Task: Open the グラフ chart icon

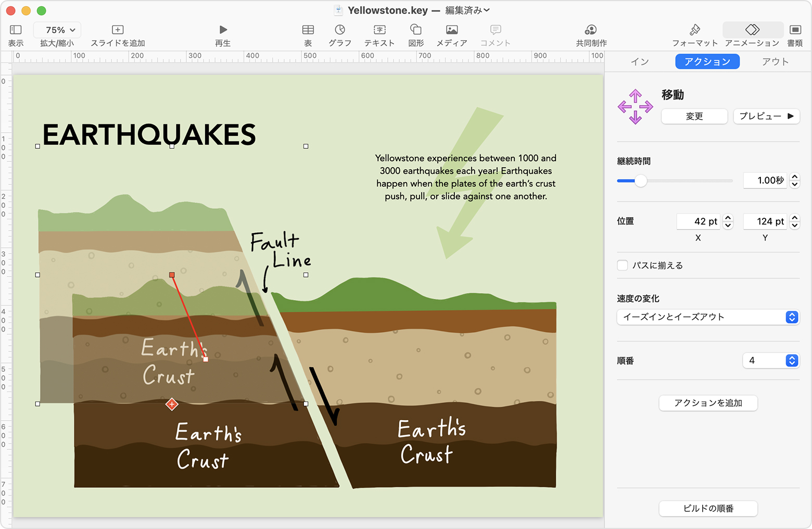Action: tap(340, 30)
